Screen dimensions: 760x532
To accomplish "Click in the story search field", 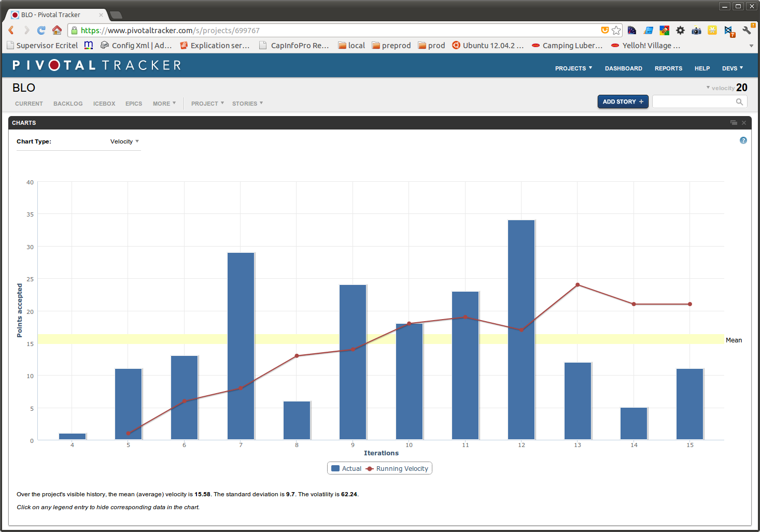I will tap(695, 102).
